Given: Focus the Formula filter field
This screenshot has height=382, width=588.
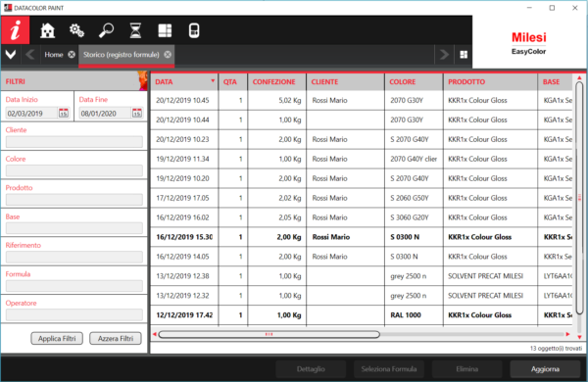Looking at the screenshot, I should coord(74,286).
